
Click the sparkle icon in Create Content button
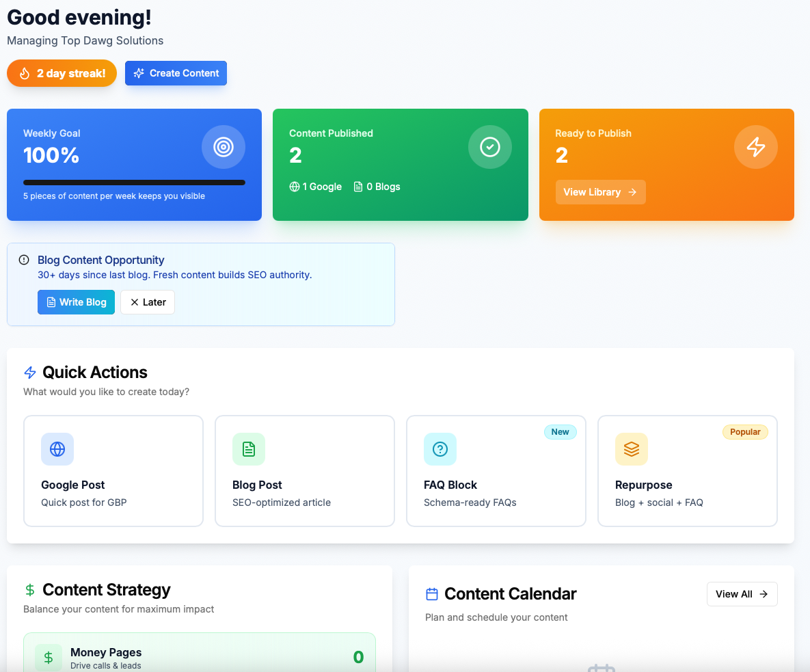pos(139,73)
